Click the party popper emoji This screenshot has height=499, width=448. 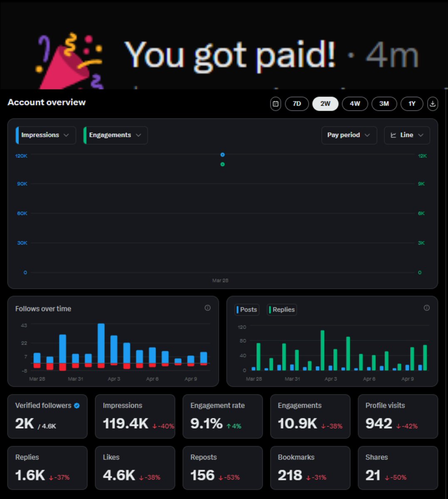pos(70,62)
